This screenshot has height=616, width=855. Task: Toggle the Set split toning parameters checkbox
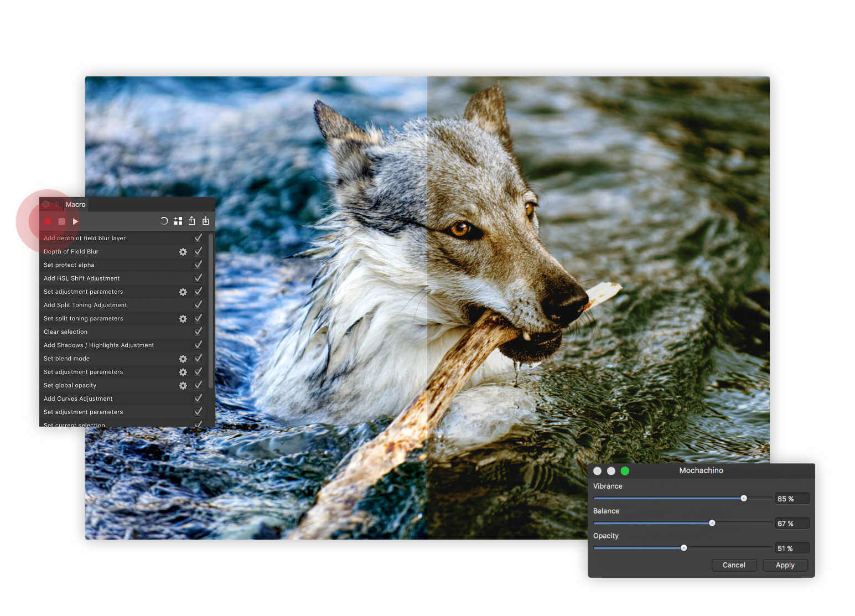tap(198, 318)
